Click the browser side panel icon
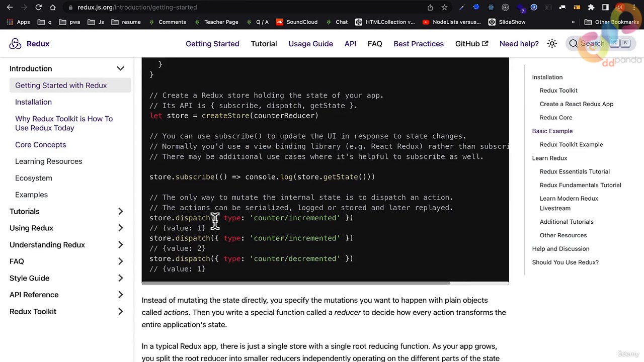 point(605,8)
